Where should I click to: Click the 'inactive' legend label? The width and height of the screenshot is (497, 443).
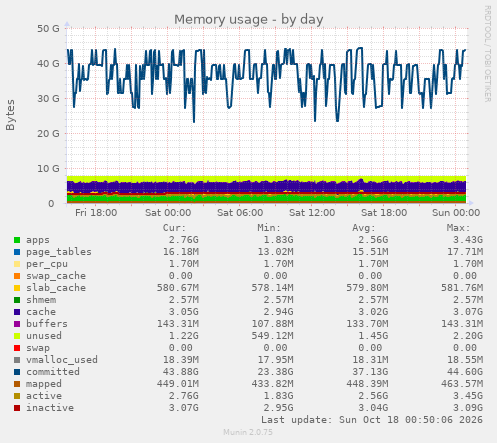[x=50, y=408]
